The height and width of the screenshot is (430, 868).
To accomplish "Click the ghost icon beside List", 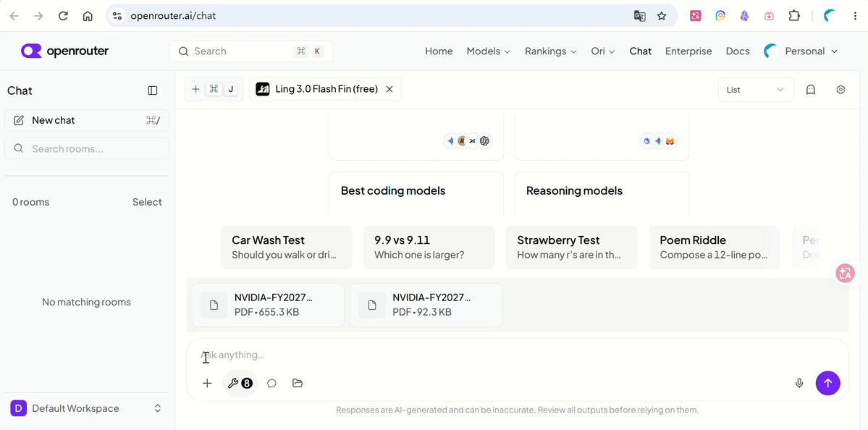I will 810,90.
